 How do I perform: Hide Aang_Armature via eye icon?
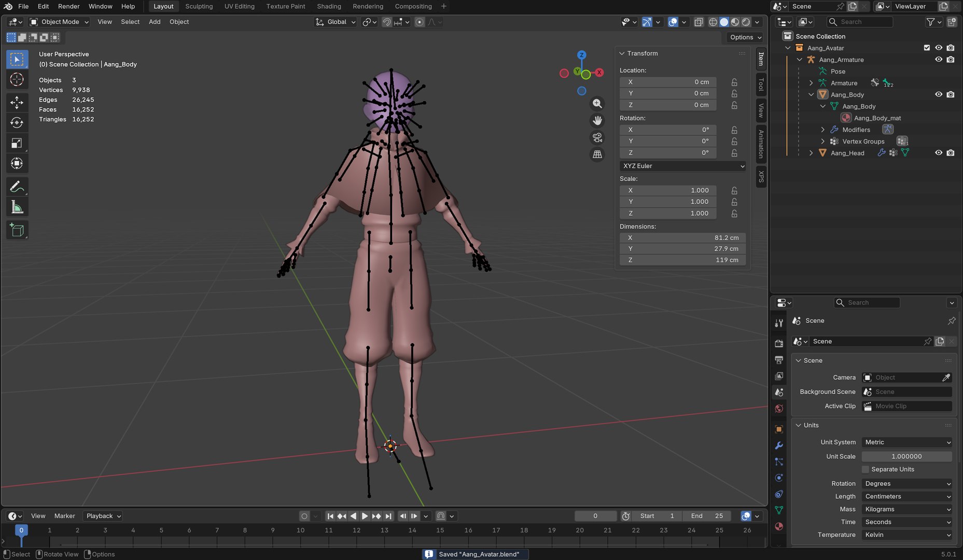[939, 60]
